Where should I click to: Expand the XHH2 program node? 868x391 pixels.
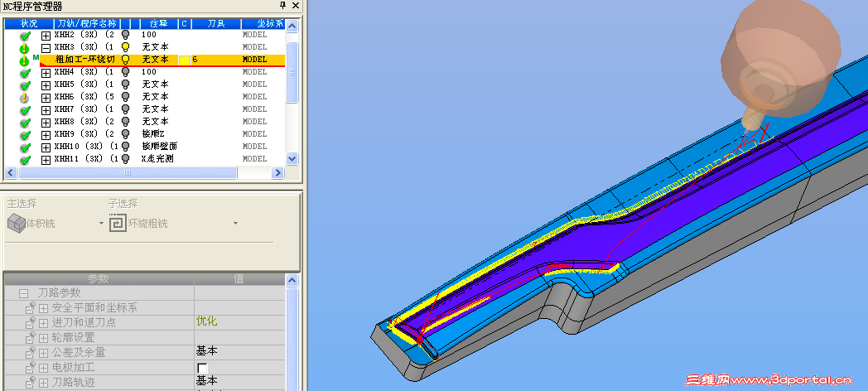pyautogui.click(x=46, y=36)
